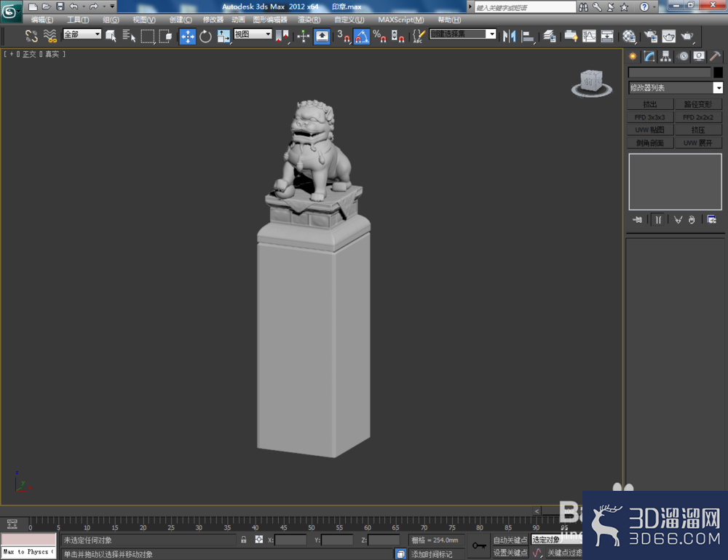Viewport: 728px width, 560px height.
Task: Click the object color swatch in Modify panel
Action: [718, 72]
